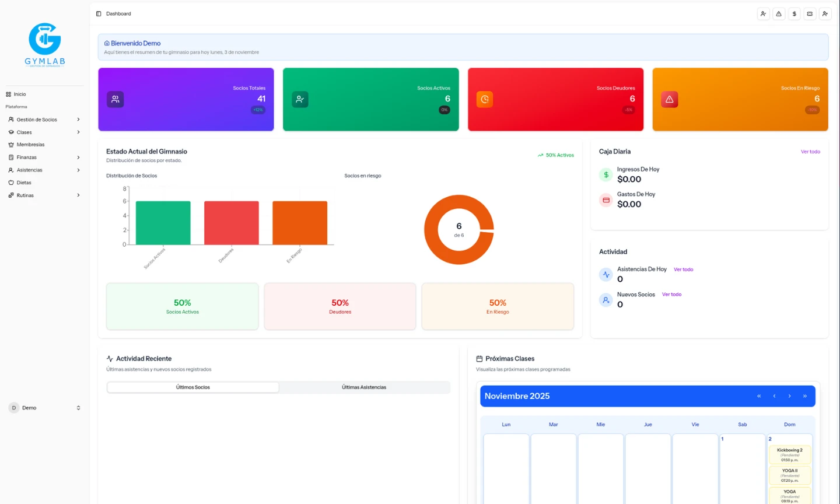This screenshot has width=840, height=504.
Task: Toggle the sidebar panel icon beside Dashboard
Action: pyautogui.click(x=99, y=13)
